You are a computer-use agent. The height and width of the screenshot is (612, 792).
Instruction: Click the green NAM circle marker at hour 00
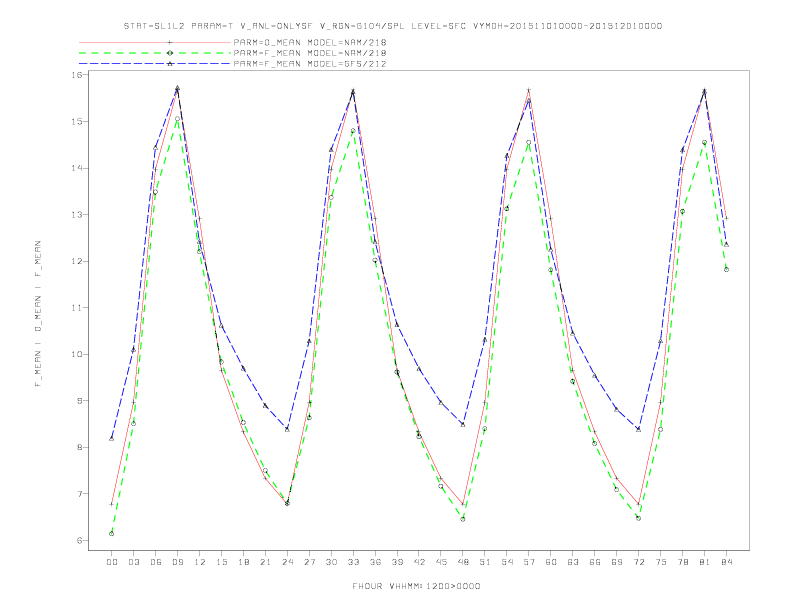coord(112,534)
